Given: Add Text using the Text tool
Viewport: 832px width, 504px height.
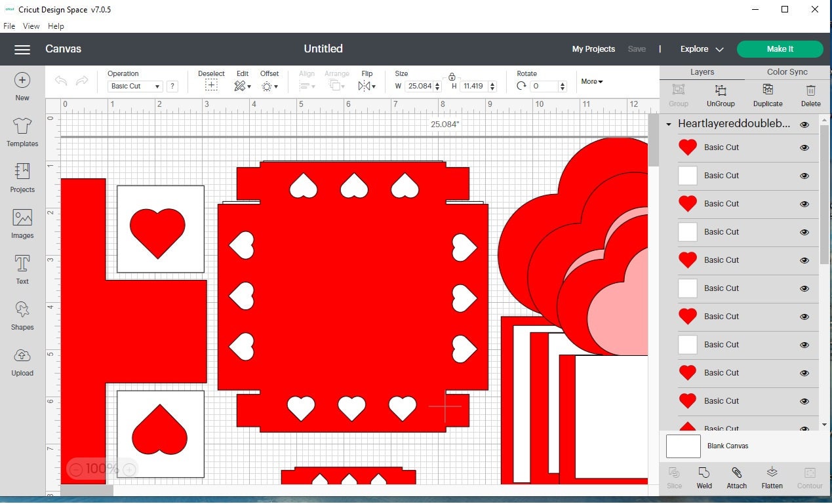Looking at the screenshot, I should click(22, 269).
